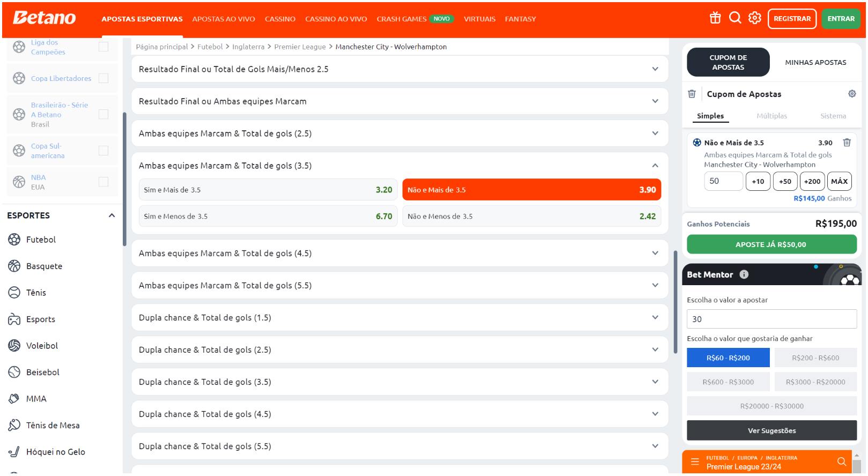Click the main page vertical scrollbar
Screen dimensions: 868x476
676,302
